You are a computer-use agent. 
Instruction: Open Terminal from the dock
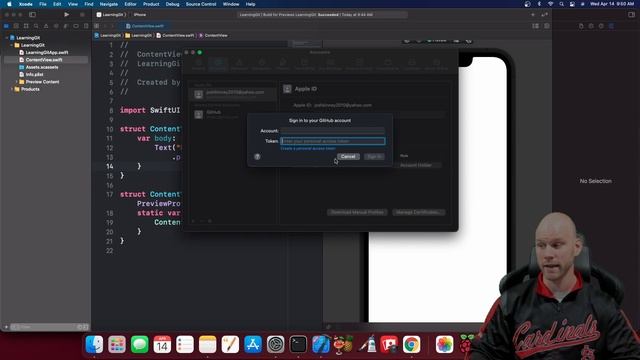coord(298,344)
